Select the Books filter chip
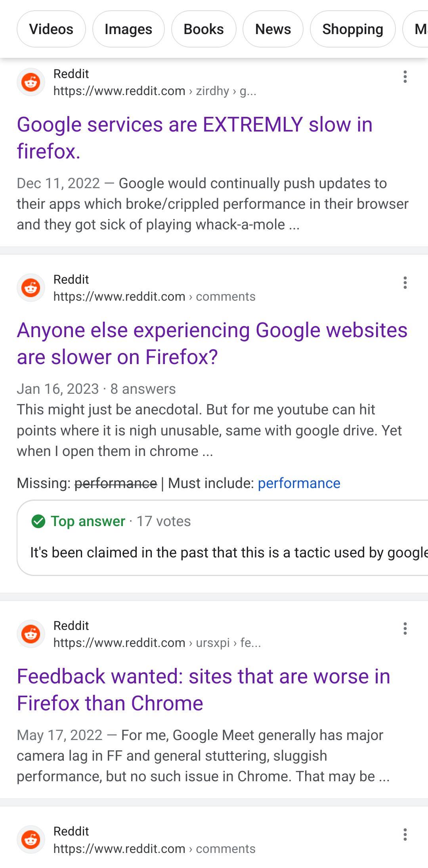Viewport: 428px width, 868px height. pos(203,29)
